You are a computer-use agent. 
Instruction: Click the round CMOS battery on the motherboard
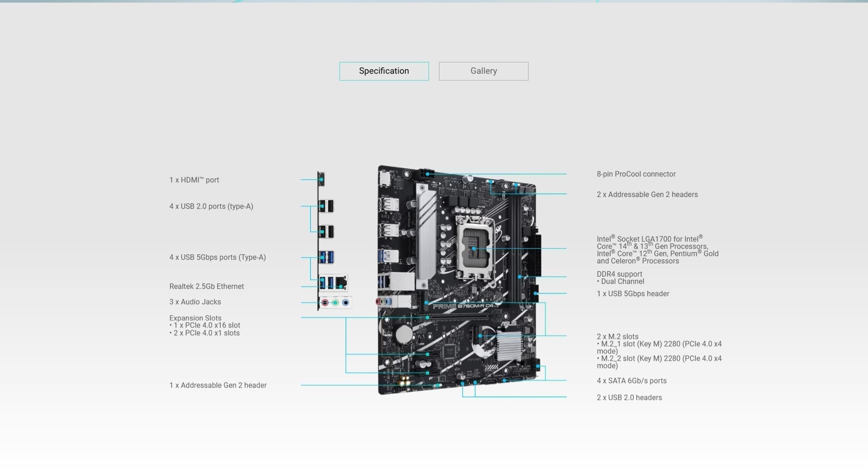pos(403,334)
